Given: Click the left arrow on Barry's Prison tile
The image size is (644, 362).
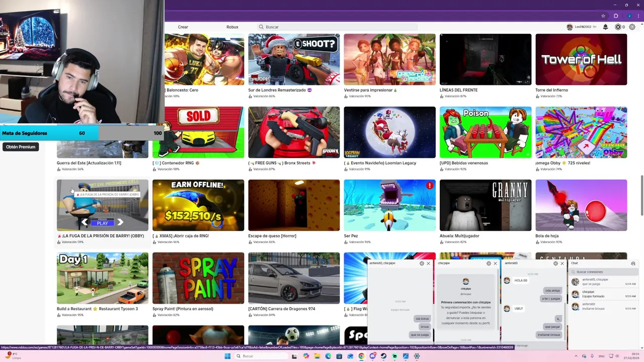Looking at the screenshot, I should tap(85, 222).
